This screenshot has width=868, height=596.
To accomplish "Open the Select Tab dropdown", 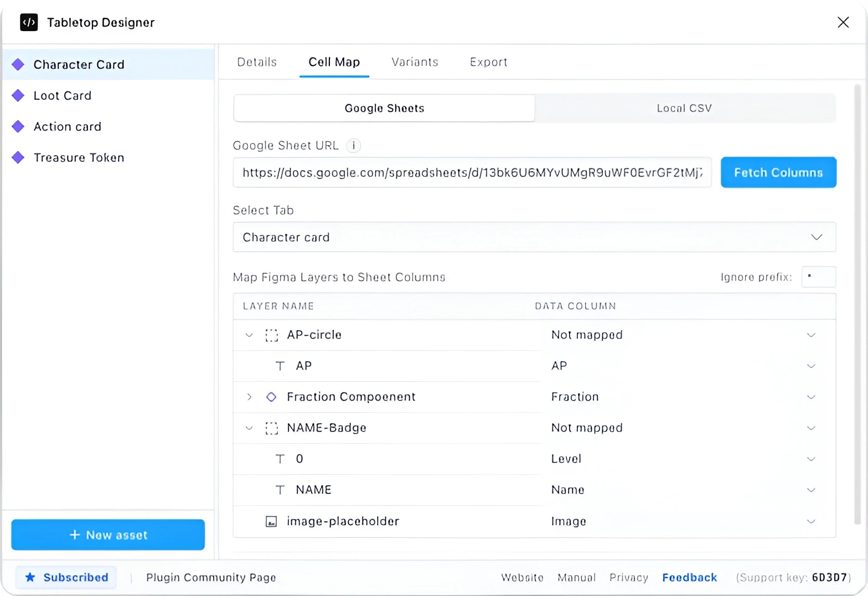I will click(x=534, y=238).
